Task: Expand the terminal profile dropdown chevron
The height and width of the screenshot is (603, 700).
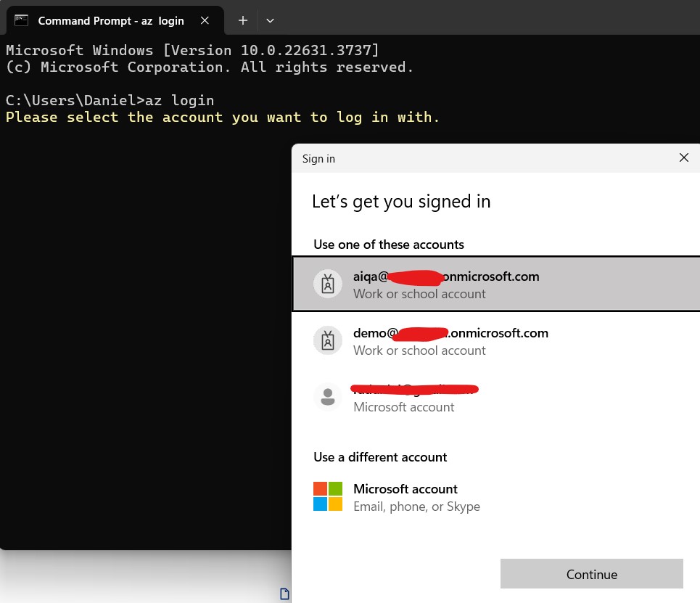Action: (x=270, y=20)
